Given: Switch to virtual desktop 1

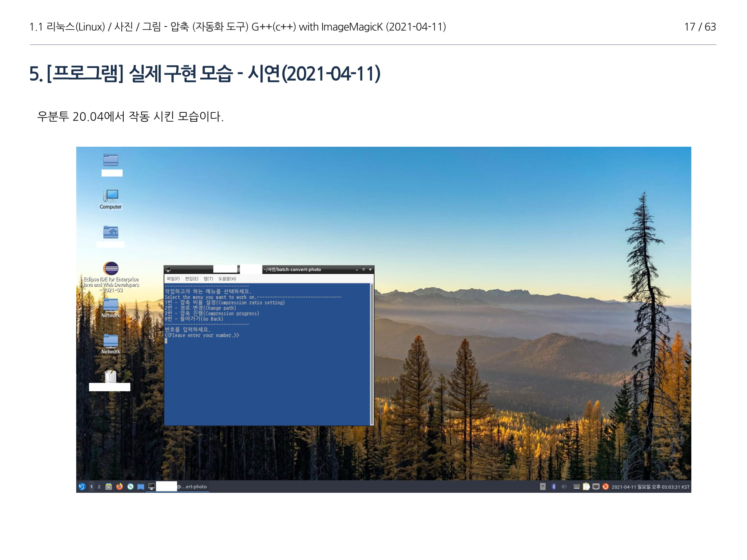Looking at the screenshot, I should pos(91,486).
